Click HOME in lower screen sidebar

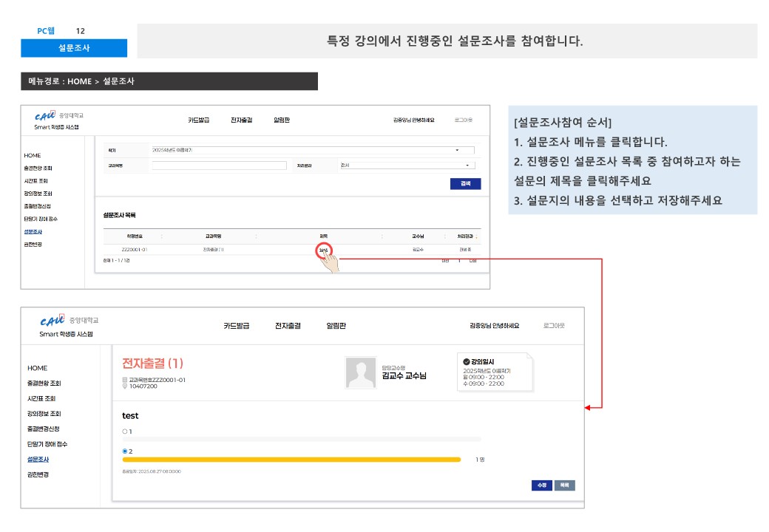coord(37,368)
